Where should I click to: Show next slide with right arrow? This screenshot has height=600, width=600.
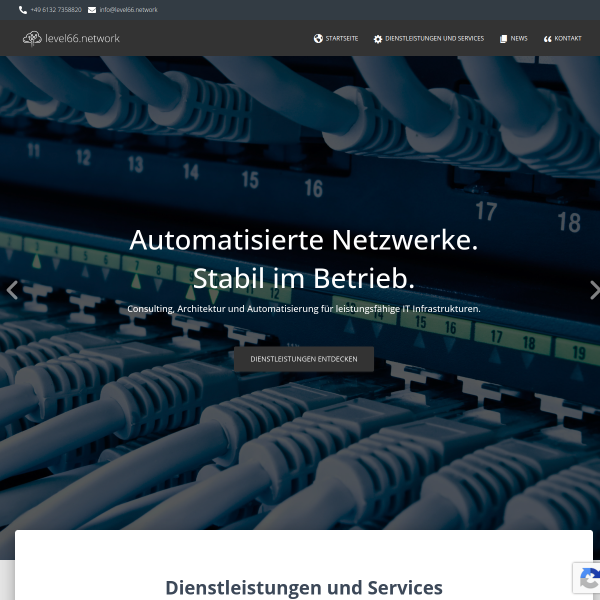[x=595, y=290]
